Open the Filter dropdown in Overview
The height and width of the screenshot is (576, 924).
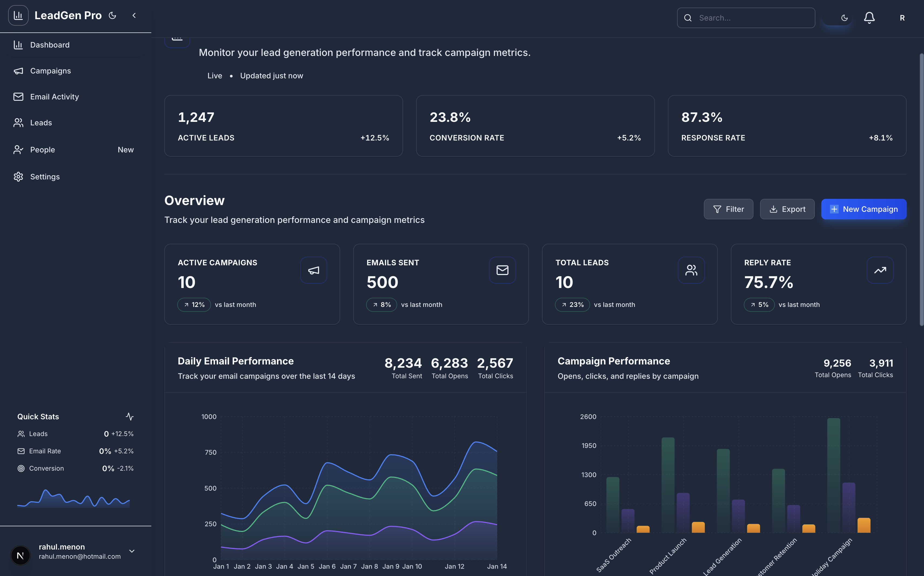[728, 209]
